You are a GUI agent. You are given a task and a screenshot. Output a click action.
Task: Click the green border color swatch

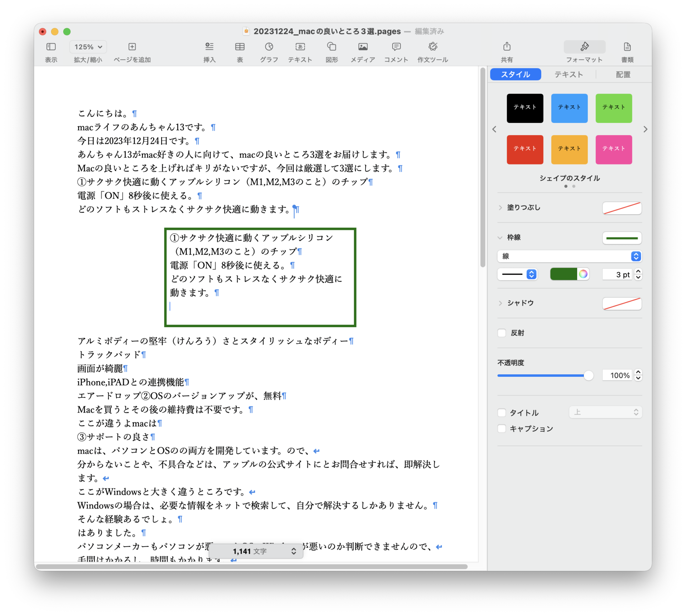pyautogui.click(x=563, y=274)
